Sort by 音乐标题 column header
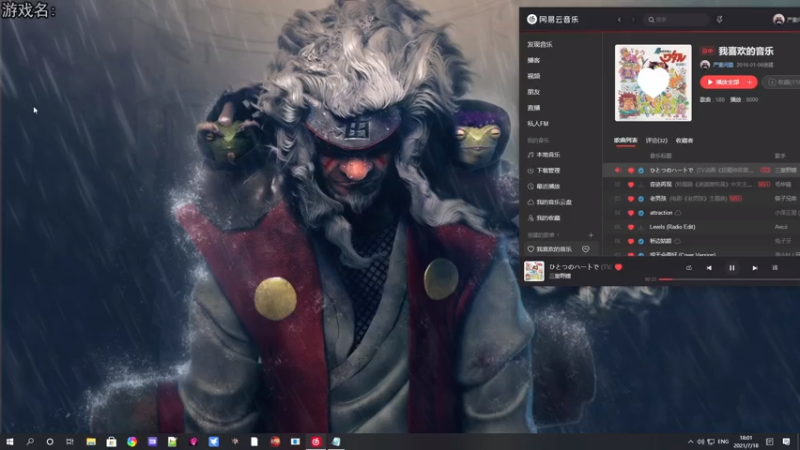Image resolution: width=800 pixels, height=450 pixels. (x=661, y=156)
